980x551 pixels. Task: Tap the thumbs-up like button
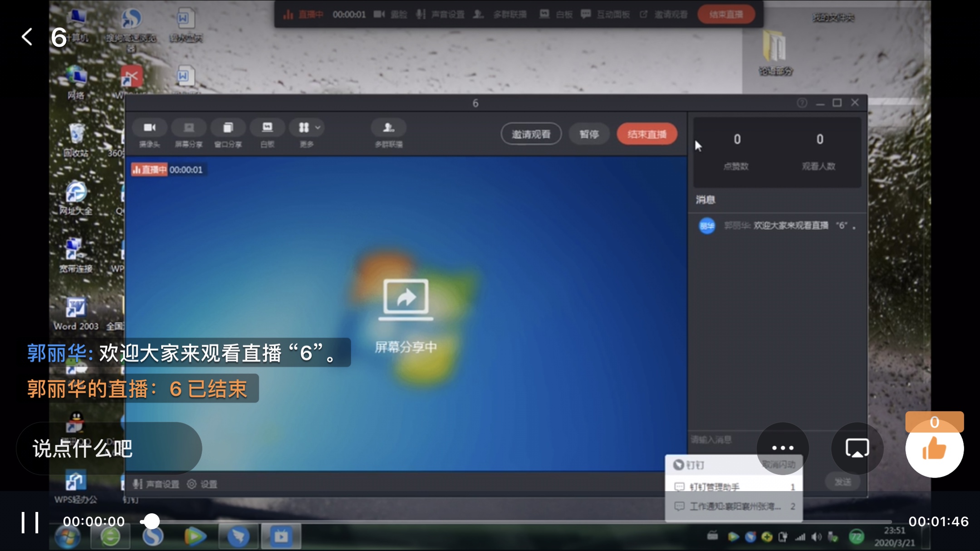[934, 449]
